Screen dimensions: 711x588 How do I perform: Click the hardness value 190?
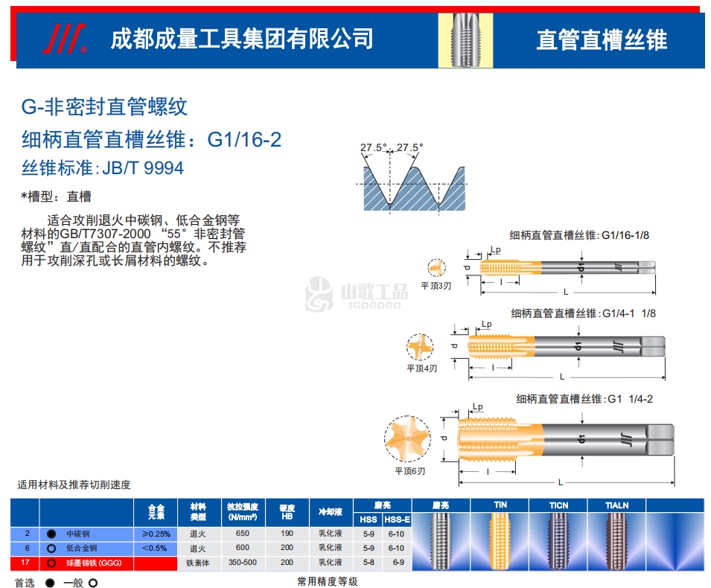click(287, 534)
